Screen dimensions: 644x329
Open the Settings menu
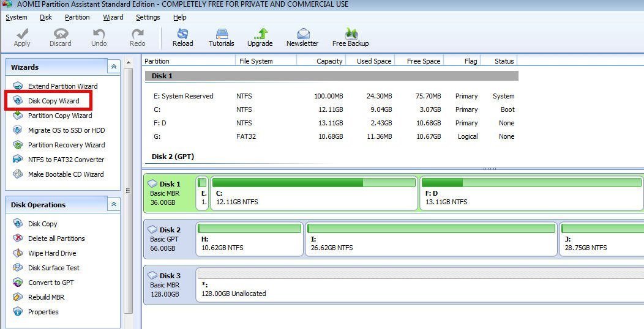(x=148, y=17)
